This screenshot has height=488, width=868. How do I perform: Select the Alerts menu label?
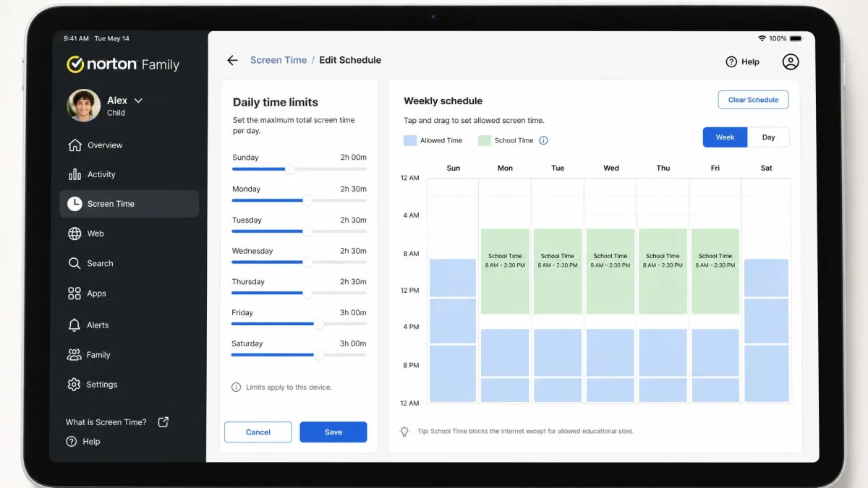pyautogui.click(x=98, y=325)
